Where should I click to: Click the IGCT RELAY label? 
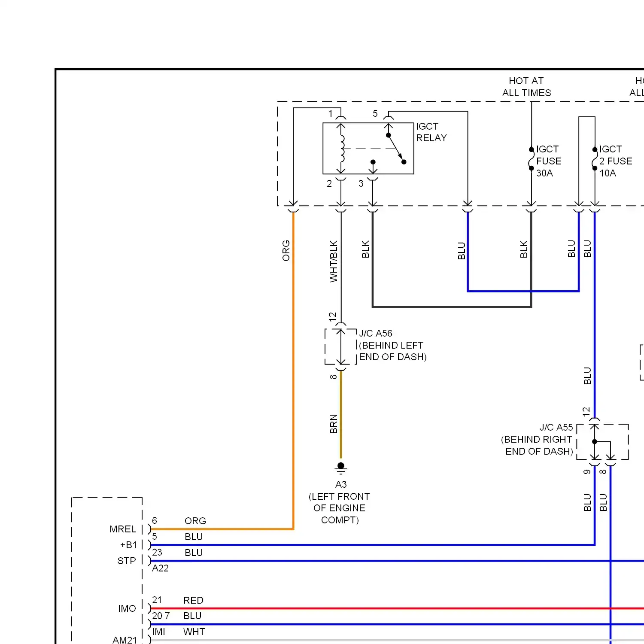431,132
